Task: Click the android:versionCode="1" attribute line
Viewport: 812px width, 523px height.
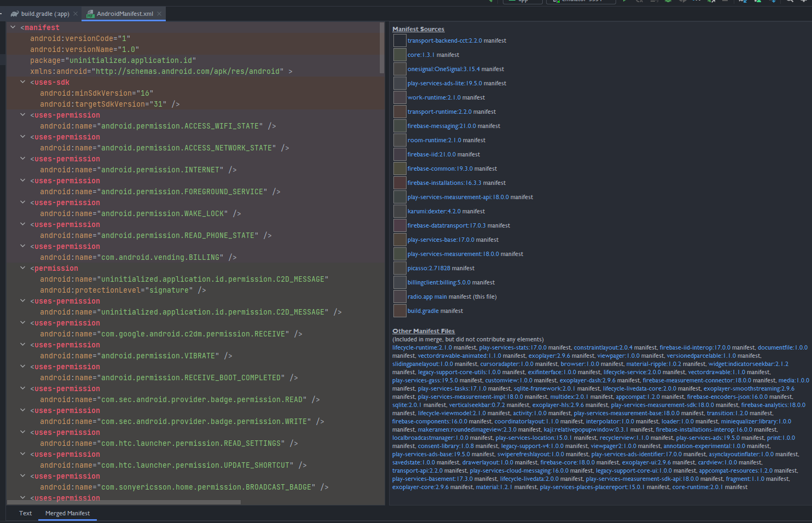Action: pyautogui.click(x=80, y=38)
